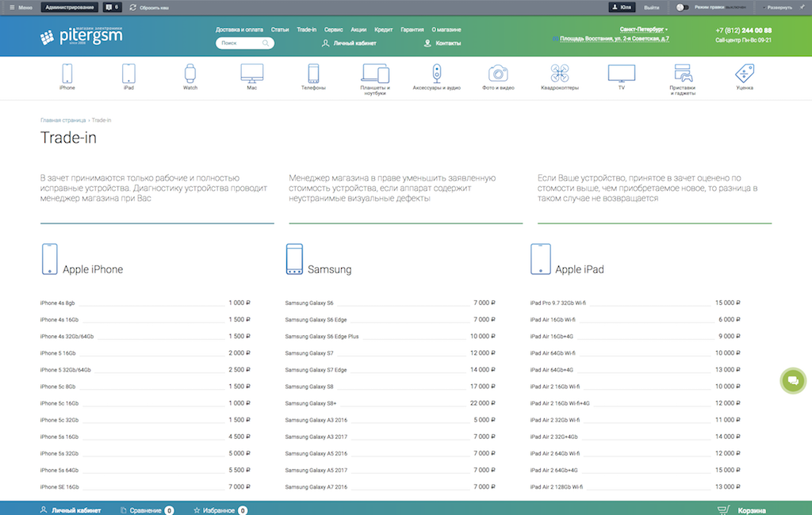Open the Mac category icon
The image size is (812, 515).
click(x=251, y=74)
